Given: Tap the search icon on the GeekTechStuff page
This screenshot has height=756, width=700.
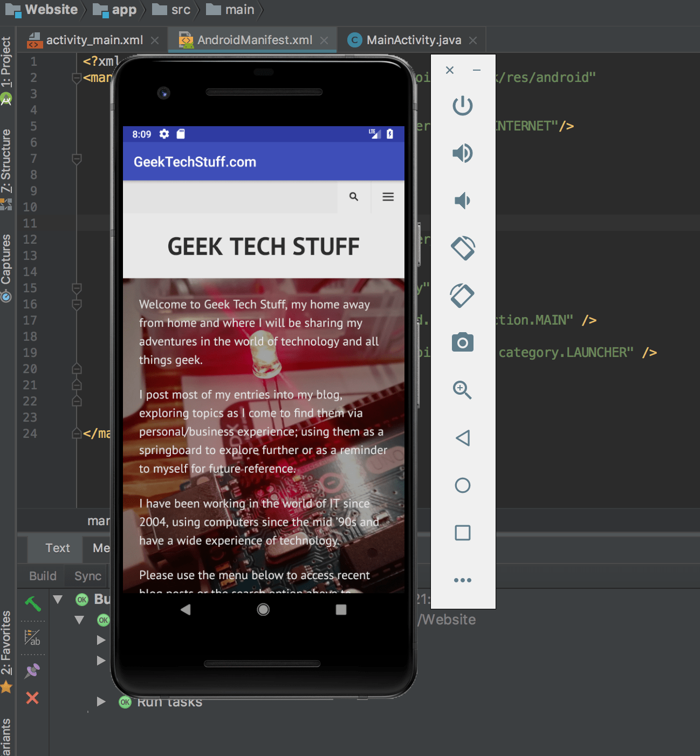Looking at the screenshot, I should point(354,197).
